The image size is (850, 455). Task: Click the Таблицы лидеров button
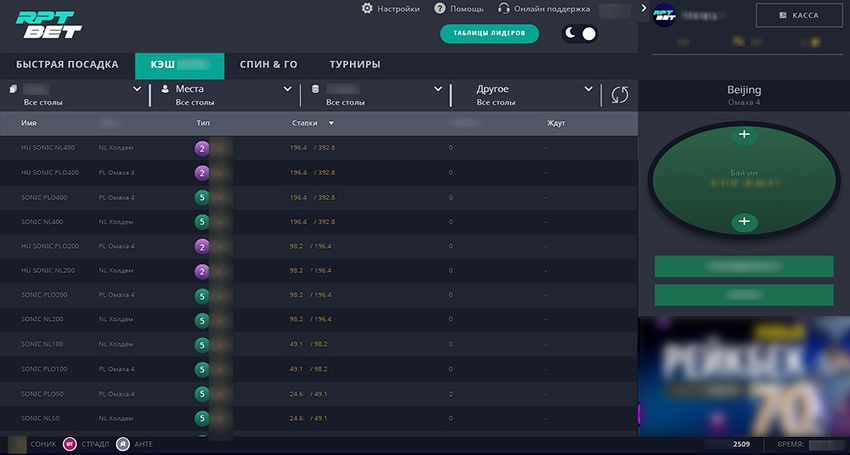point(489,34)
